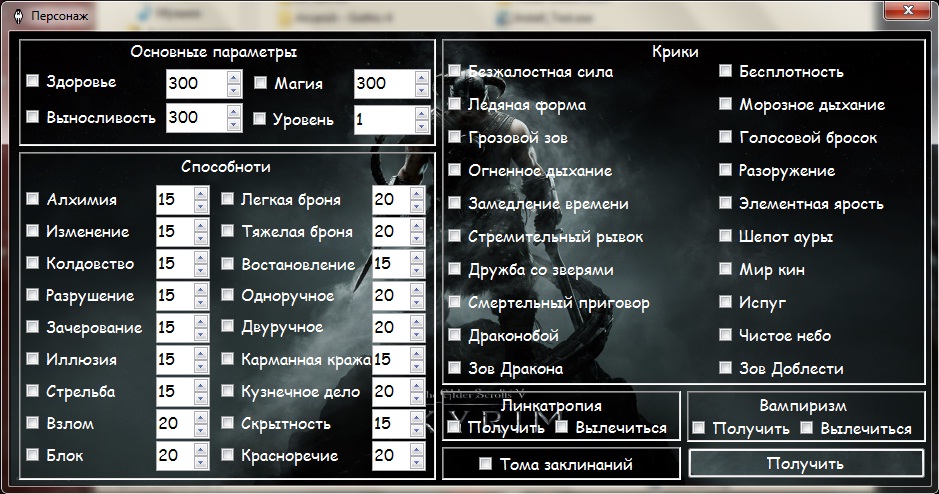Tick the Одноручное checkbox
939x494 pixels.
228,294
